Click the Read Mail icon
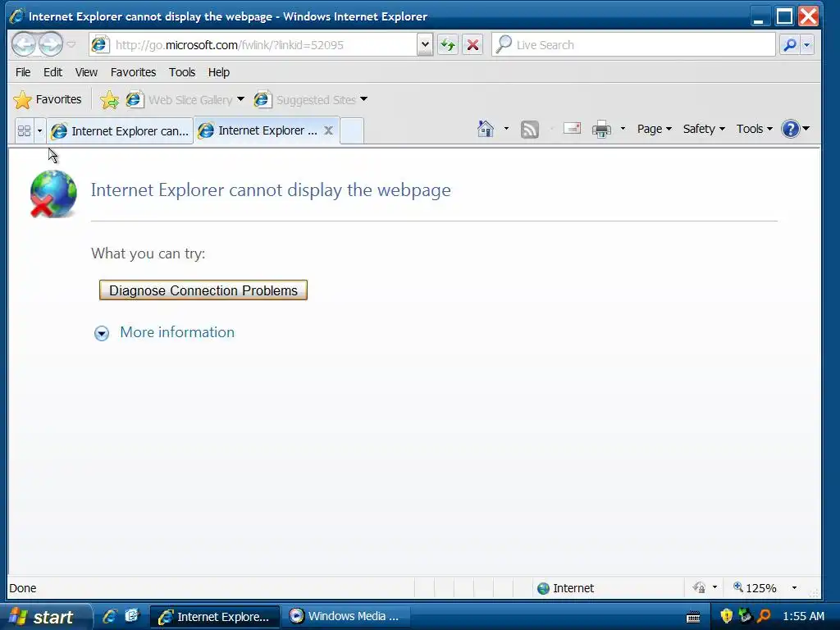This screenshot has width=840, height=630. (572, 129)
